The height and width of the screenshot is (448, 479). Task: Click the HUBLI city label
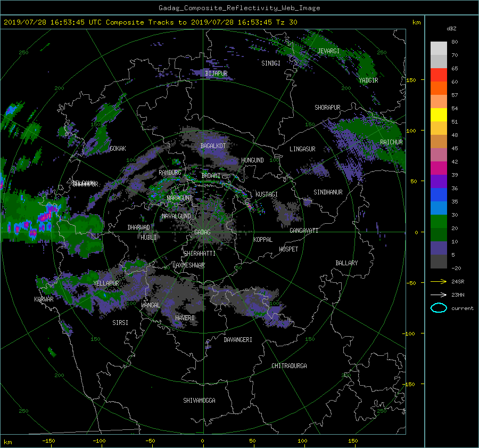pyautogui.click(x=148, y=237)
